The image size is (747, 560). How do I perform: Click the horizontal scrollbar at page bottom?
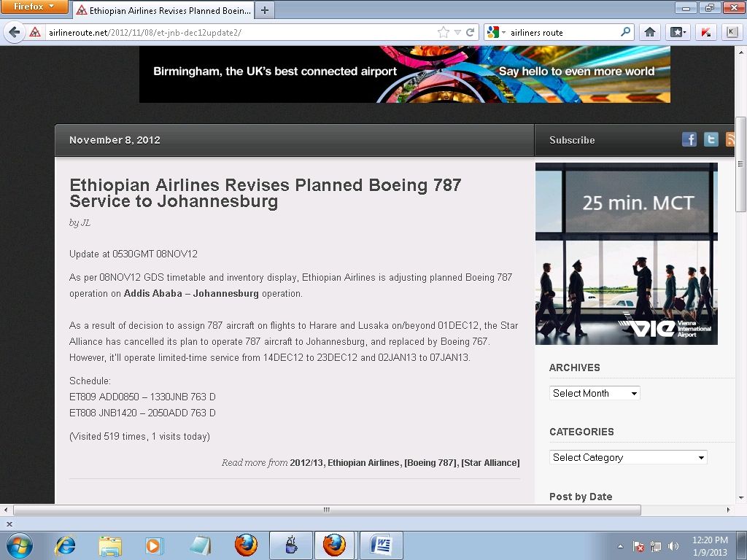point(327,510)
